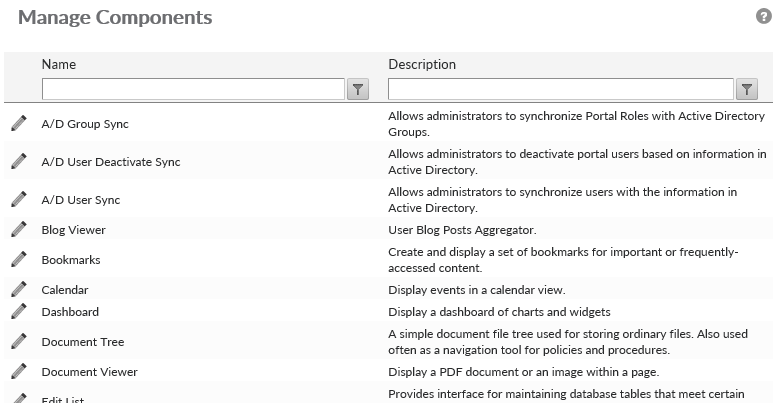This screenshot has width=773, height=403.
Task: Edit the A/D Group Sync component
Action: point(19,123)
